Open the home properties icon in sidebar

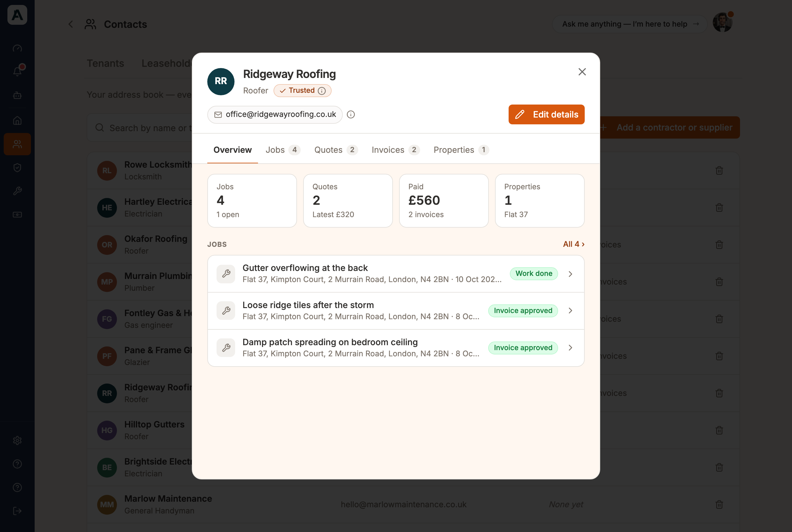(17, 120)
